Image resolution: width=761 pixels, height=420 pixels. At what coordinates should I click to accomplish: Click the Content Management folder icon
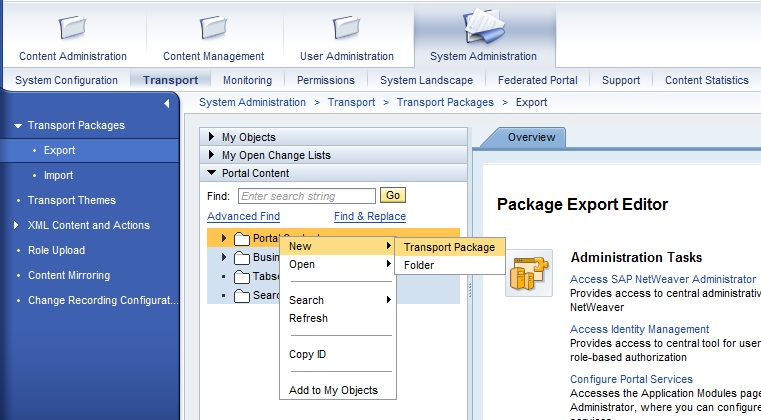point(213,26)
